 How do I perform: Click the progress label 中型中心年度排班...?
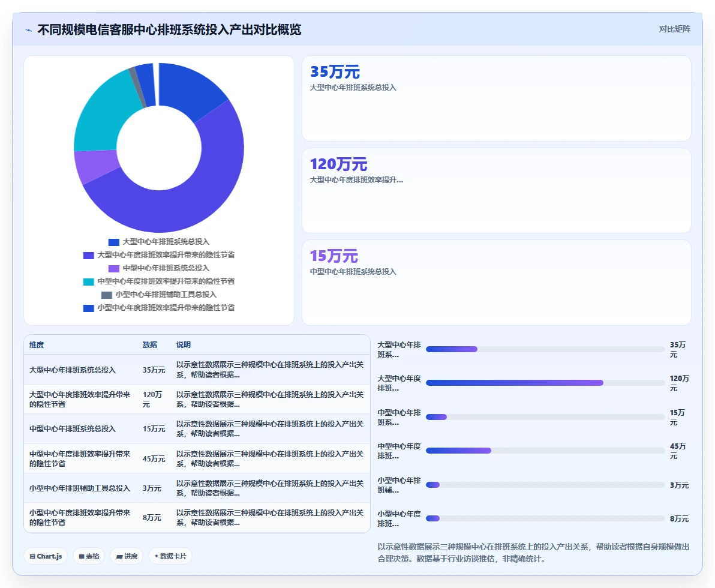click(x=399, y=451)
